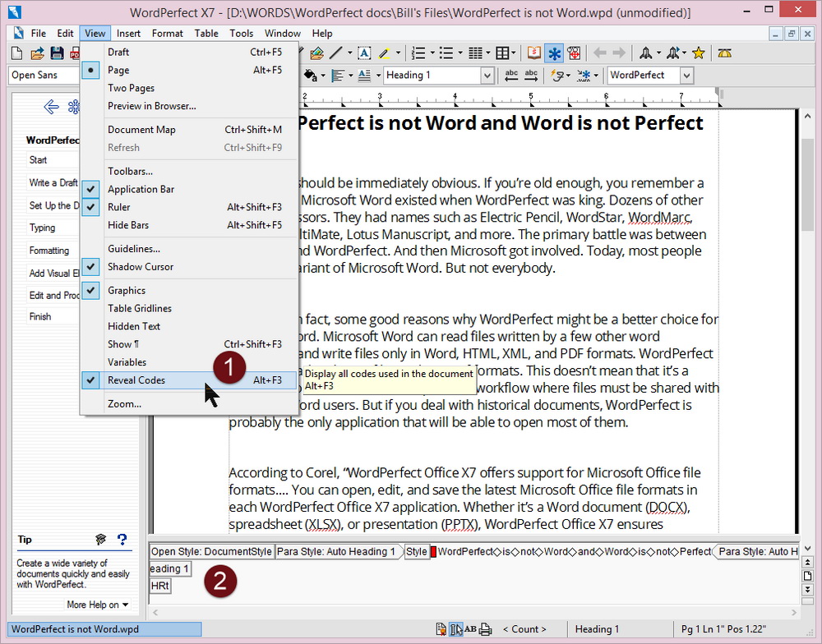Enable Show ¶ formatting symbols

pos(189,344)
